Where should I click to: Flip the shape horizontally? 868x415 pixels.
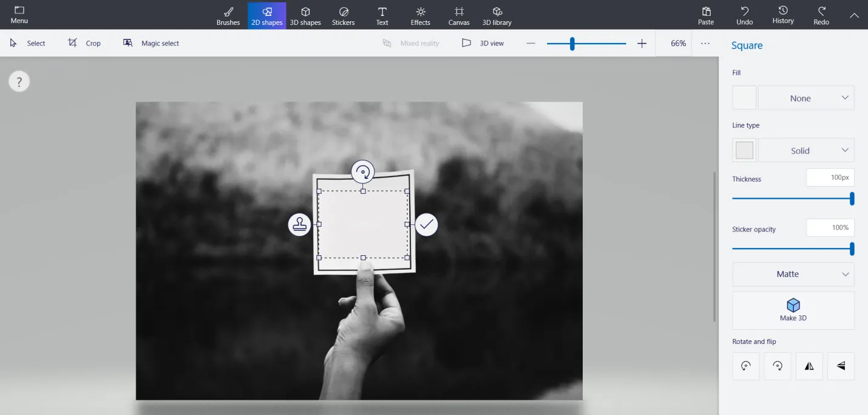click(809, 366)
